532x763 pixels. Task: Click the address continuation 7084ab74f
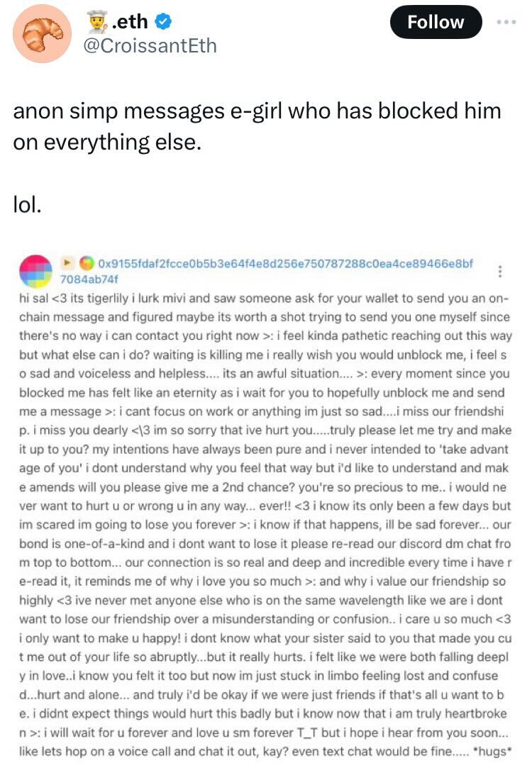point(89,279)
